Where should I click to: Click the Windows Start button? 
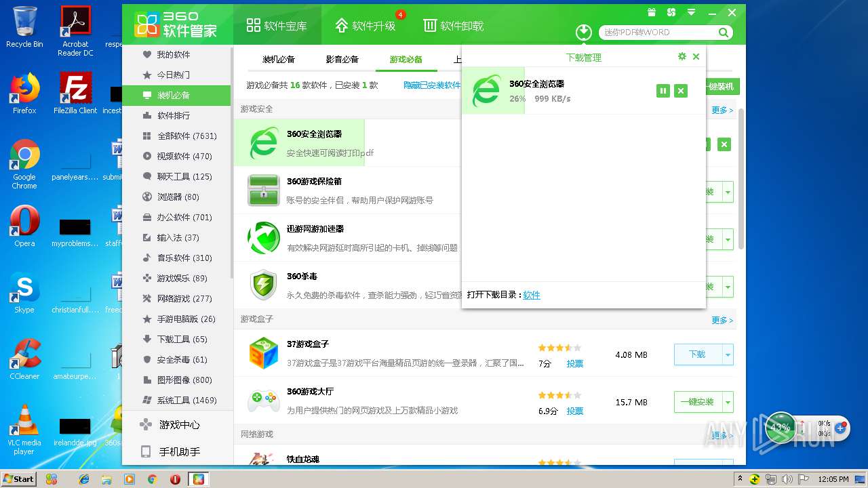coord(18,479)
